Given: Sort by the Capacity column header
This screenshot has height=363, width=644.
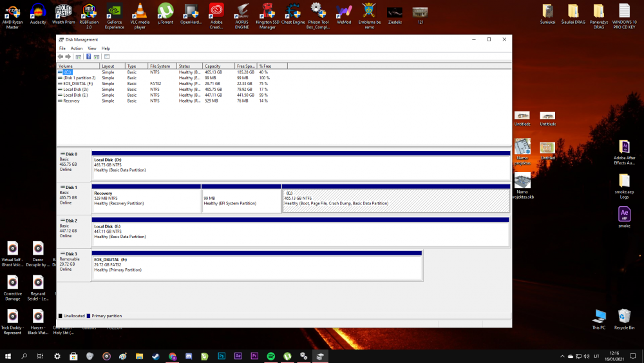Looking at the screenshot, I should point(218,66).
